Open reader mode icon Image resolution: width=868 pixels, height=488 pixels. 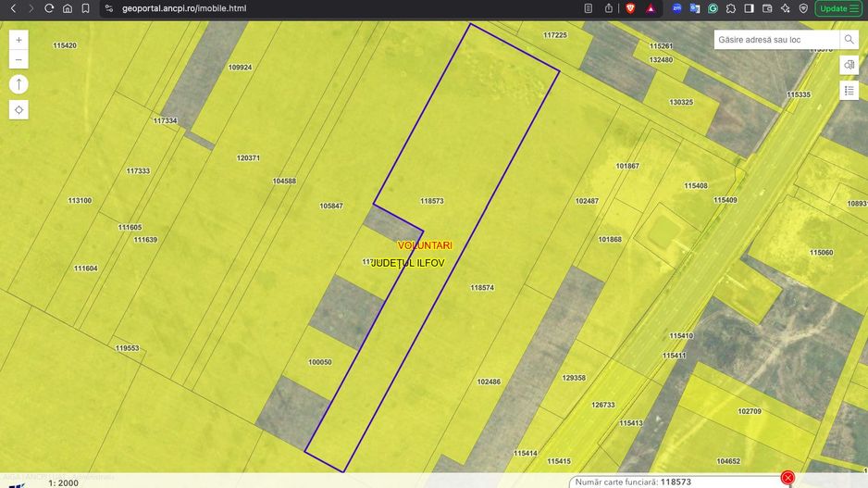(589, 8)
